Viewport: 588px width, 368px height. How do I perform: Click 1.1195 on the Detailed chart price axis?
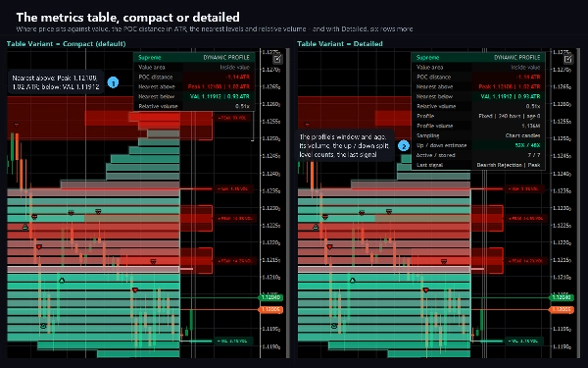click(x=562, y=330)
